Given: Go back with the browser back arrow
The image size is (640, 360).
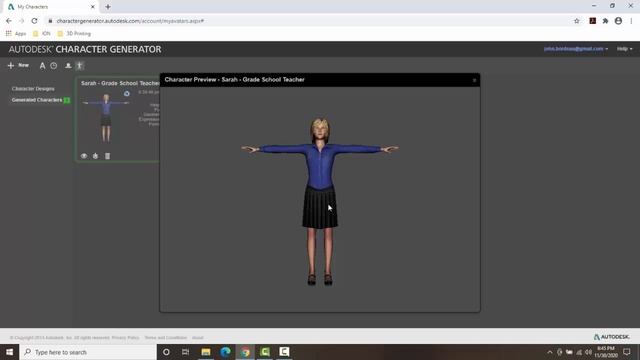Looking at the screenshot, I should (x=9, y=21).
